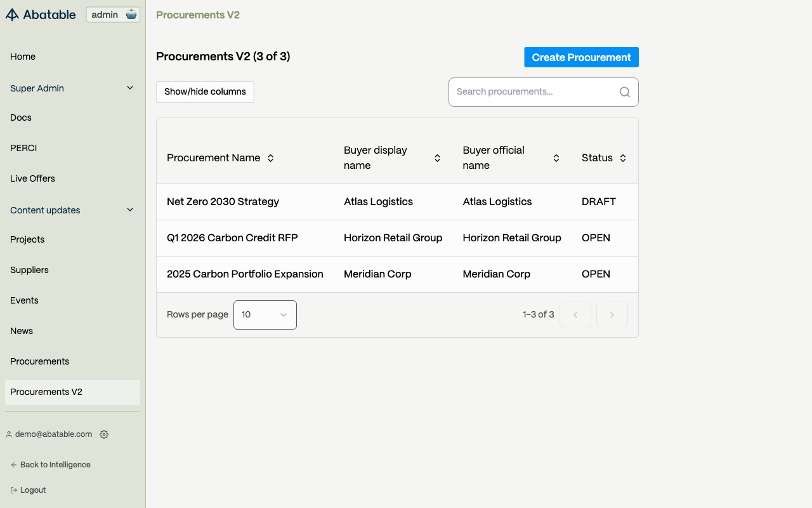Click Meridian Corp buyer display name
This screenshot has height=508, width=812.
(377, 274)
